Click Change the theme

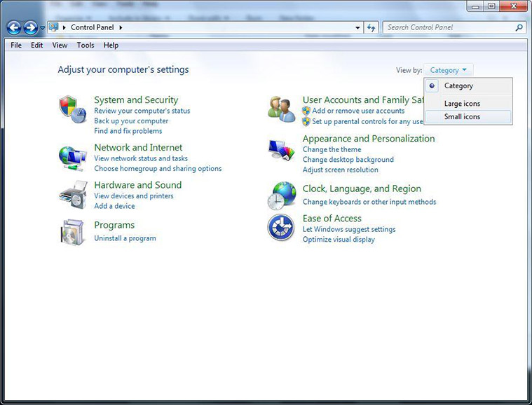coord(332,149)
